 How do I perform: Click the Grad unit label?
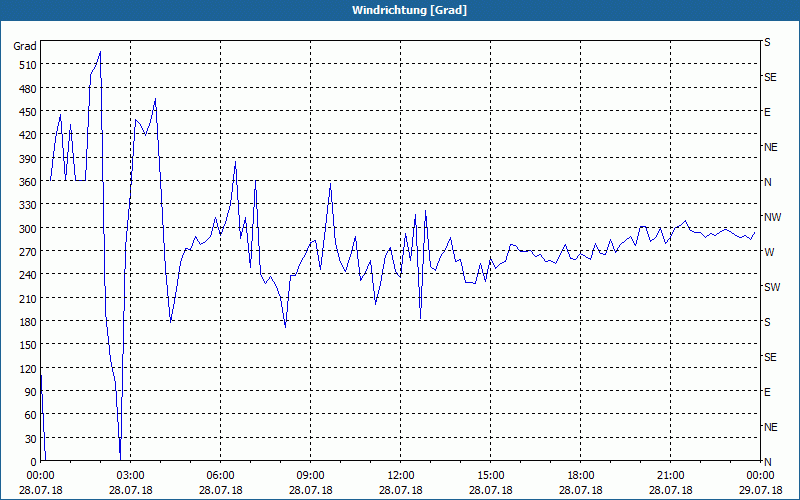click(25, 46)
